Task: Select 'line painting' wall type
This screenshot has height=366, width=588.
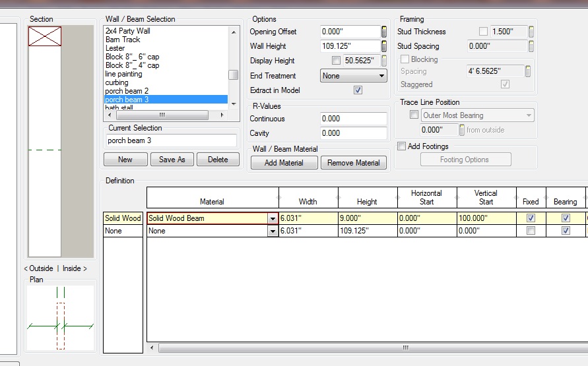Action: tap(124, 74)
